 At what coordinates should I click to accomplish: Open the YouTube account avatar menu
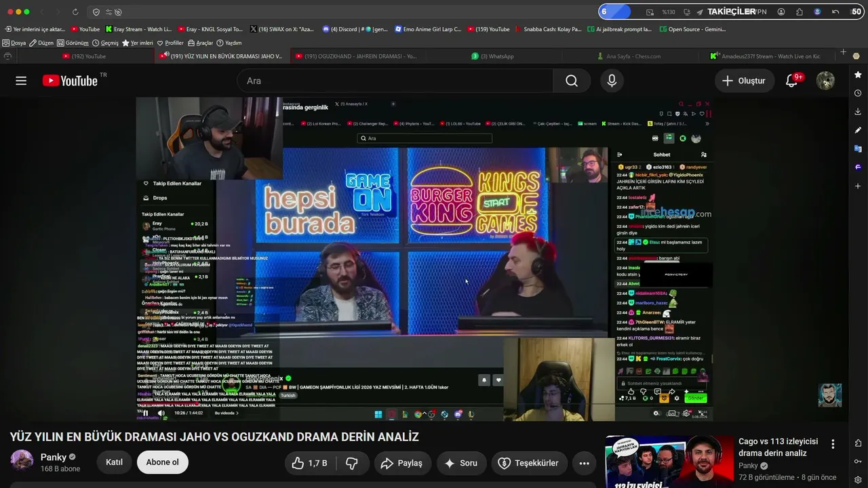[x=825, y=81]
